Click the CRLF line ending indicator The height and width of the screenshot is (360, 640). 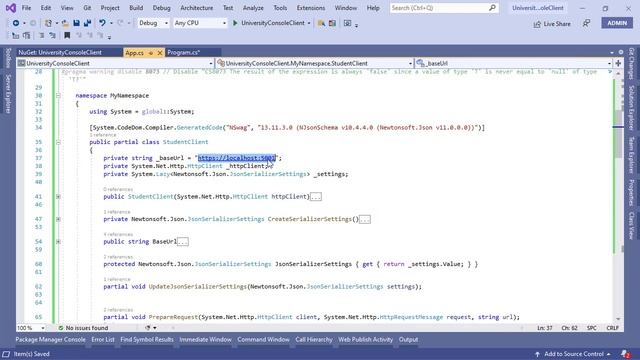[x=612, y=328]
